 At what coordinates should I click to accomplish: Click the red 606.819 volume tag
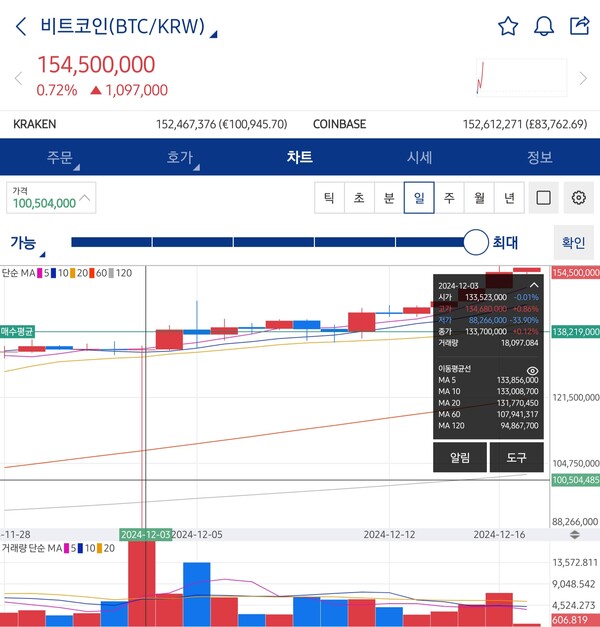pos(576,620)
